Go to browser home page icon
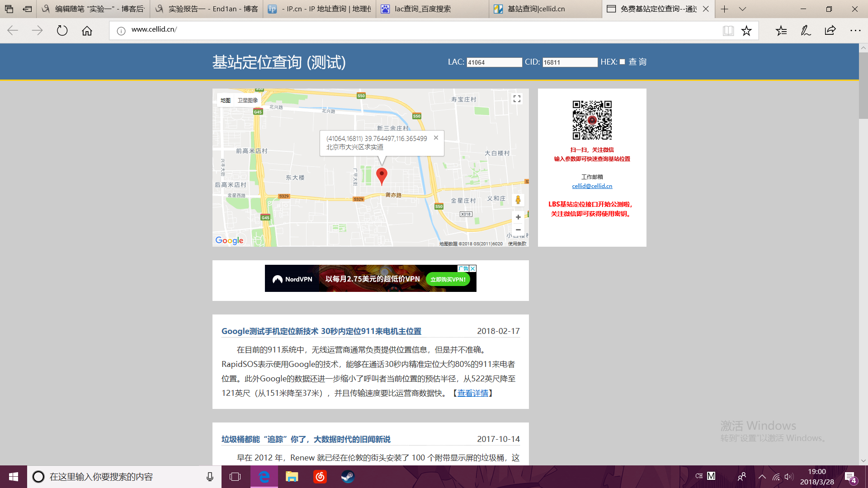This screenshot has width=868, height=488. [87, 31]
